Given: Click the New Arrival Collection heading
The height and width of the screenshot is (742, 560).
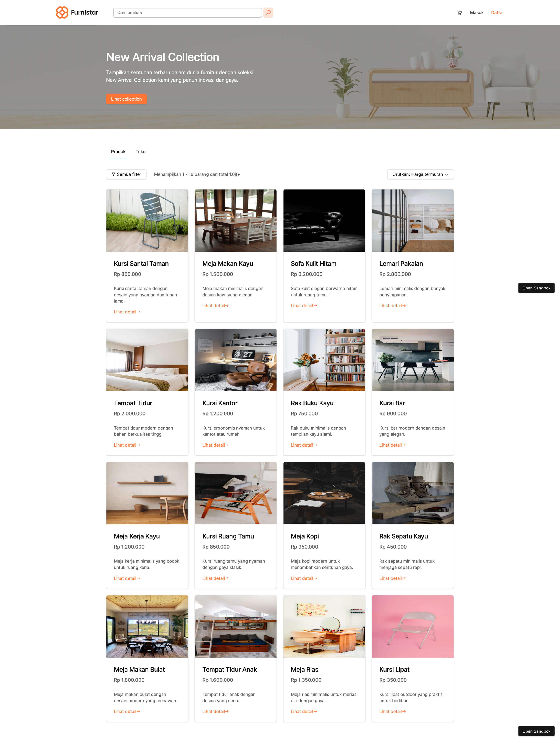Looking at the screenshot, I should [163, 57].
